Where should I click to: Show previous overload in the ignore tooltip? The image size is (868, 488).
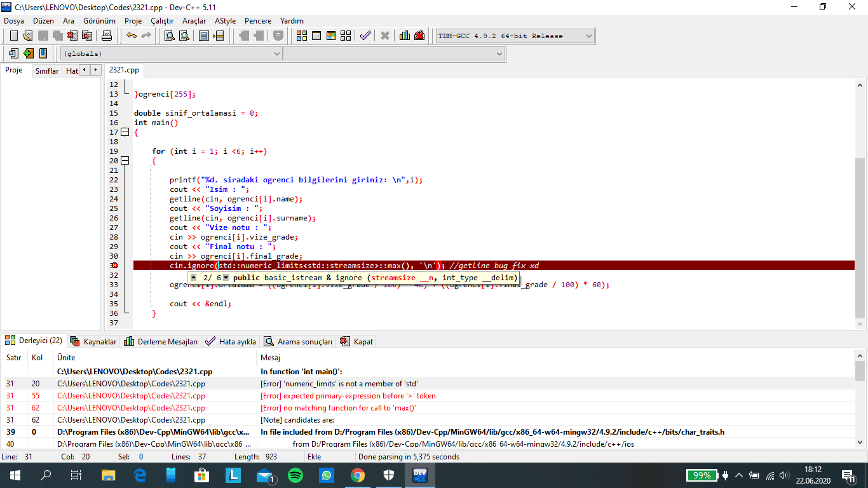[194, 278]
